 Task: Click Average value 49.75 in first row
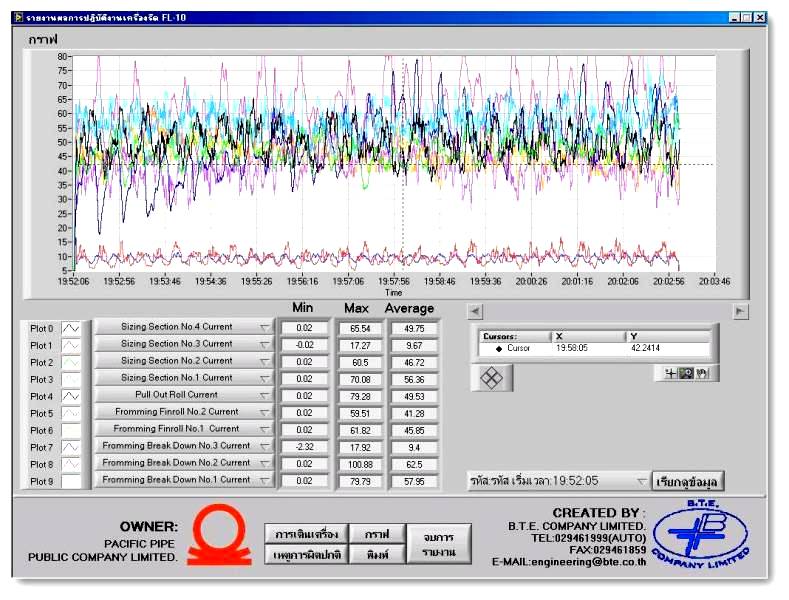pos(414,329)
